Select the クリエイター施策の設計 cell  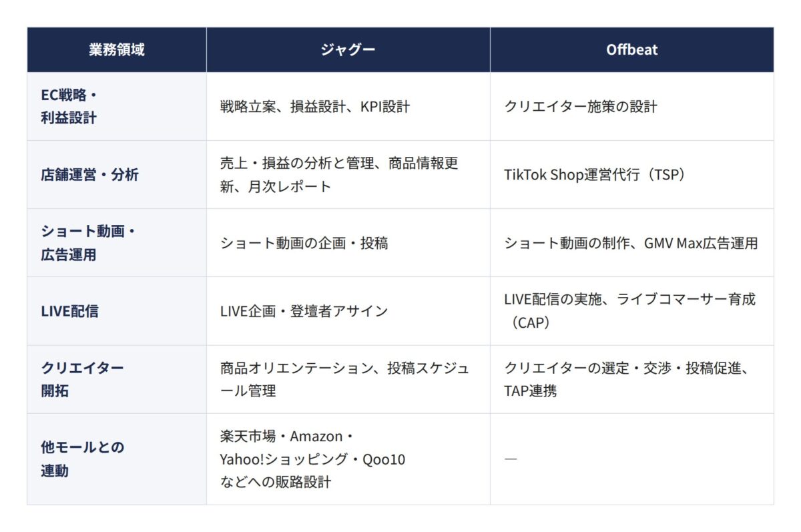[x=632, y=106]
